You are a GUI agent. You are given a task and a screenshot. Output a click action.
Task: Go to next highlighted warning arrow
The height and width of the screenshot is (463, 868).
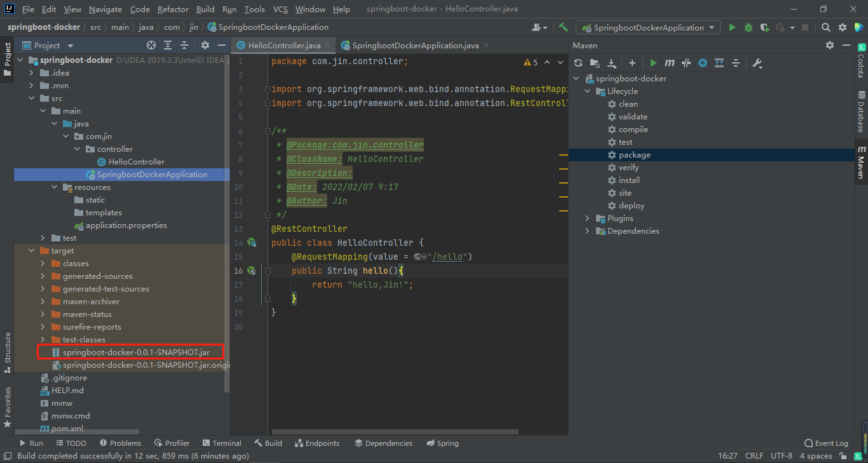[x=561, y=62]
